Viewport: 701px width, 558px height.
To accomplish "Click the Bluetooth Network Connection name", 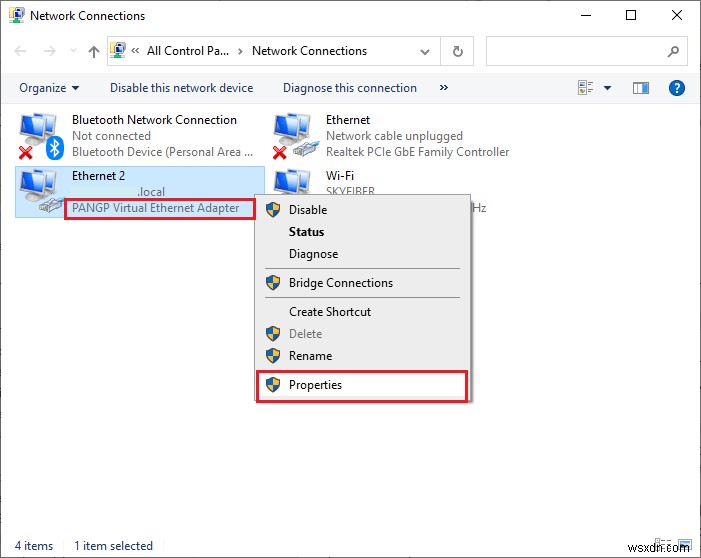I will 154,120.
